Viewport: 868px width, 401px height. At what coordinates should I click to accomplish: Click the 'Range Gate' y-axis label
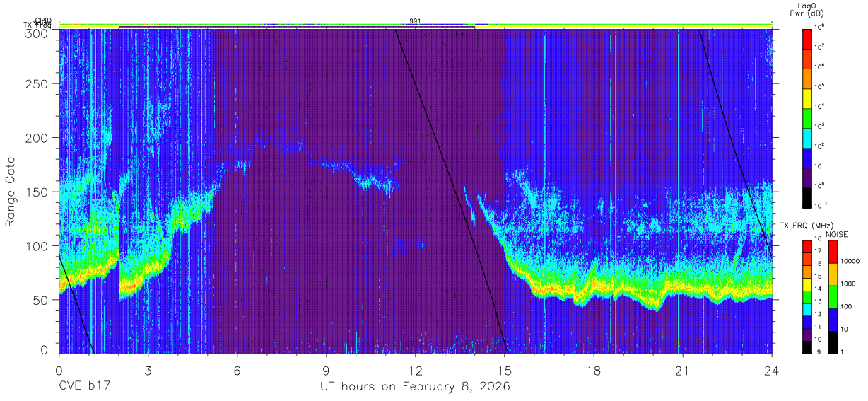[x=11, y=192]
